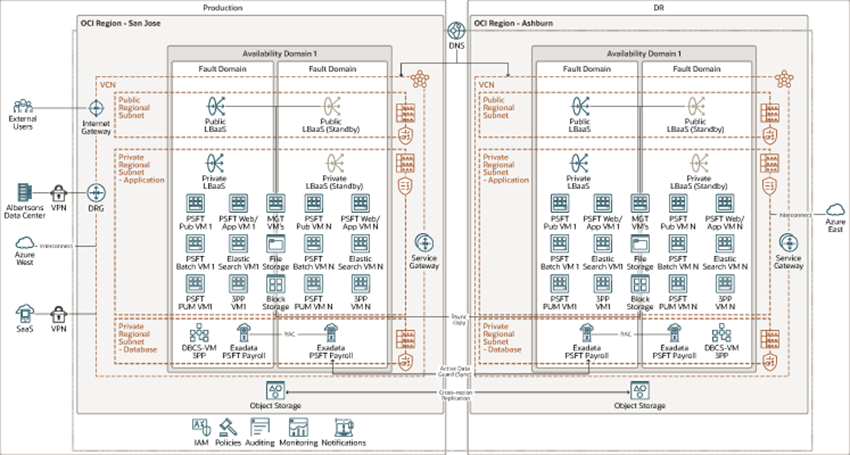
Task: Click the Ashburn Object Storage icon
Action: [640, 391]
